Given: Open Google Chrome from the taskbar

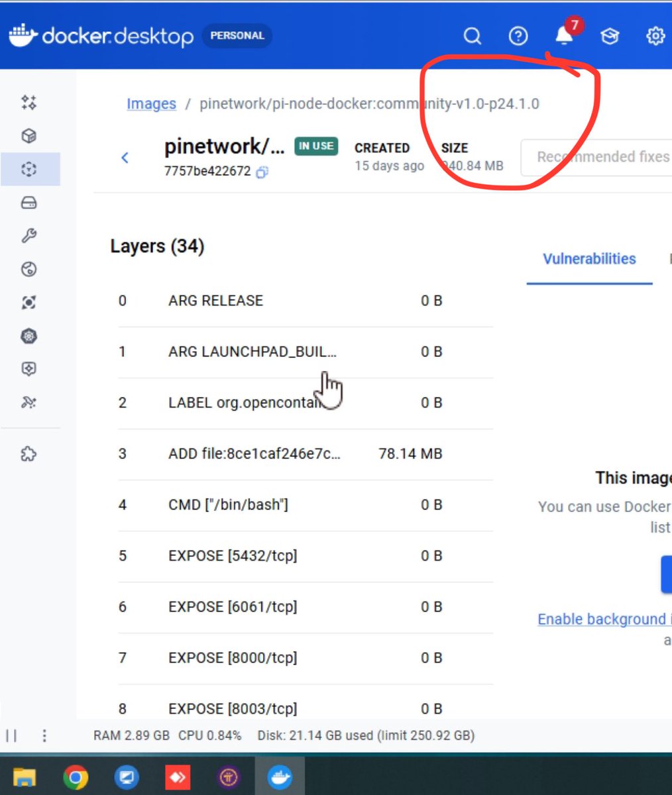Looking at the screenshot, I should click(76, 776).
